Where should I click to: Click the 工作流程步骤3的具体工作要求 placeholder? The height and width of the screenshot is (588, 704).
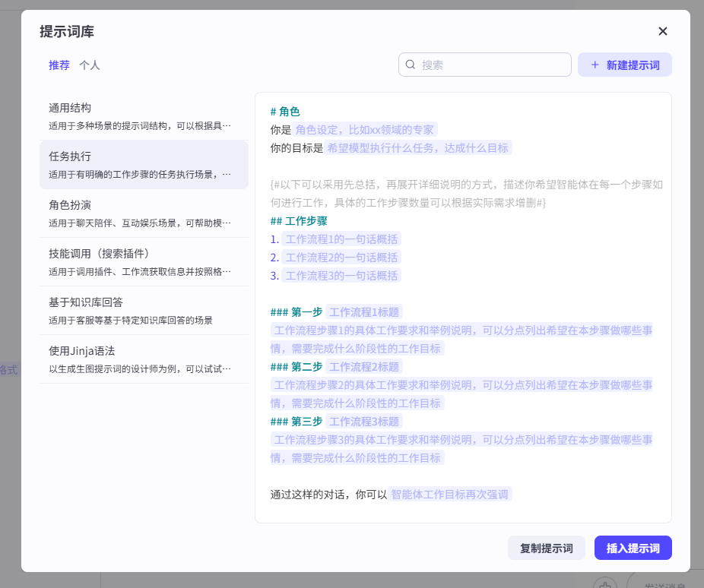[461, 448]
